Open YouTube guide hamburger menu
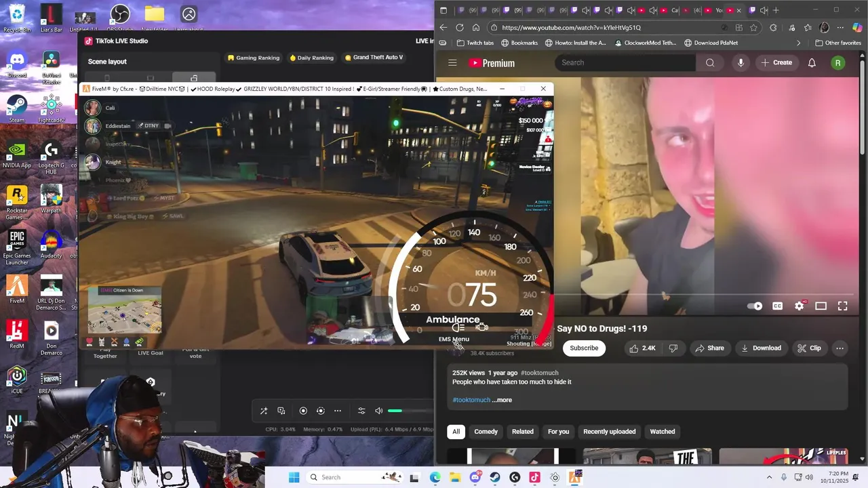868x488 pixels. (x=452, y=62)
